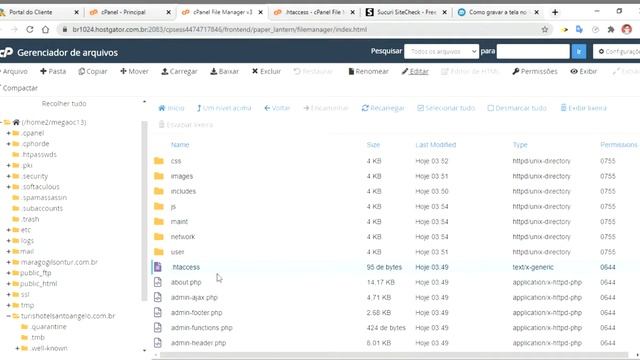Screen dimensions: 640x360
Task: Switch to the cPanel - Principal tab
Action: coord(130,12)
